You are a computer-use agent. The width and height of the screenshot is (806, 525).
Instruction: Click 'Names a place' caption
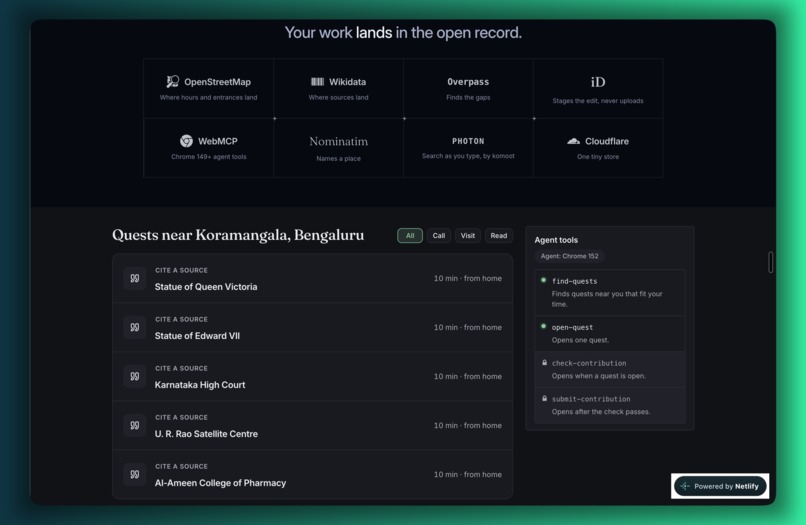[338, 158]
